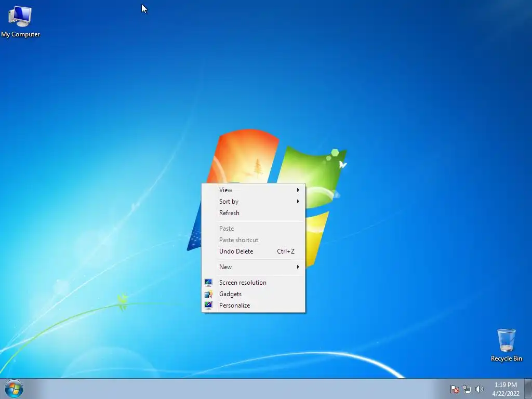Open Screen resolution from the context menu

tap(254, 282)
